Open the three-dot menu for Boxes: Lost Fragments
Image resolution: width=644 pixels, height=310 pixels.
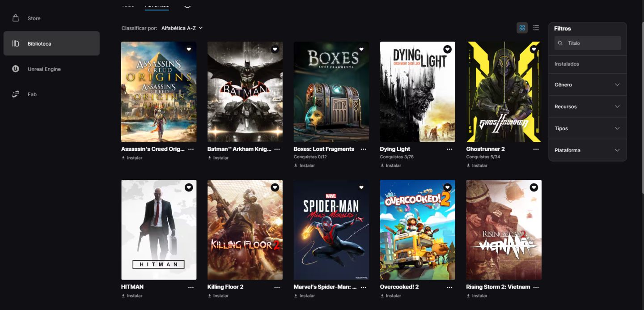[x=364, y=149]
